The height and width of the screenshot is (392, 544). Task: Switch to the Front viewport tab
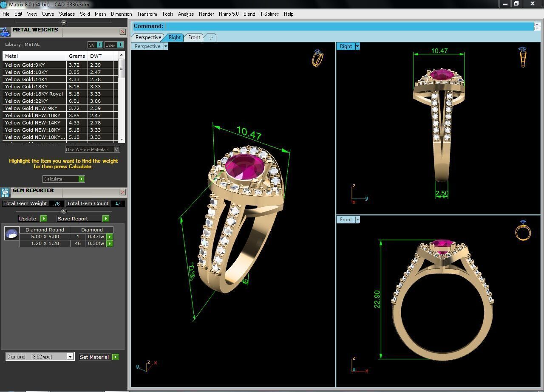point(194,37)
